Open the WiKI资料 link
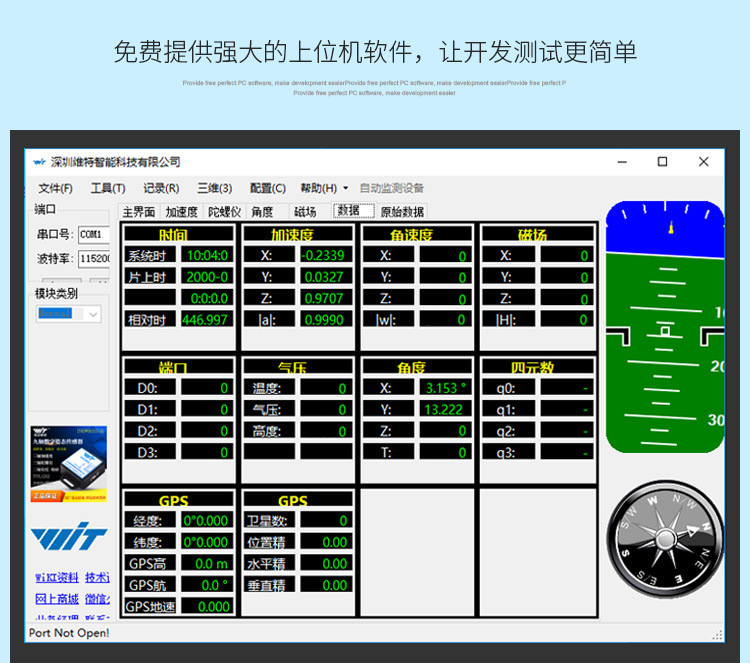This screenshot has height=663, width=750. click(57, 577)
